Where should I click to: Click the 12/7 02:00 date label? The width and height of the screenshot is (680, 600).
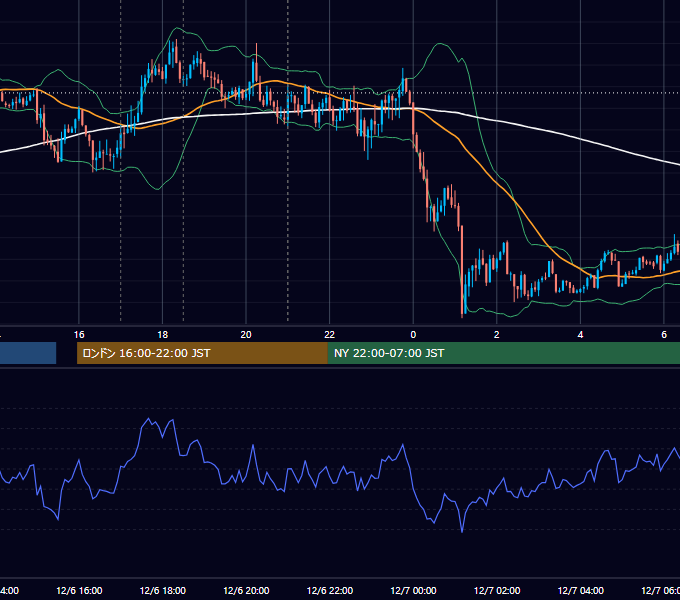pos(497,590)
